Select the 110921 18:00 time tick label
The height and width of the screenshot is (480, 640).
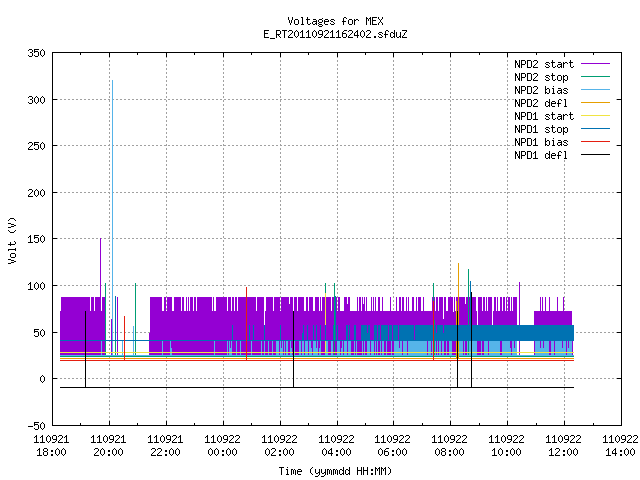(51, 446)
